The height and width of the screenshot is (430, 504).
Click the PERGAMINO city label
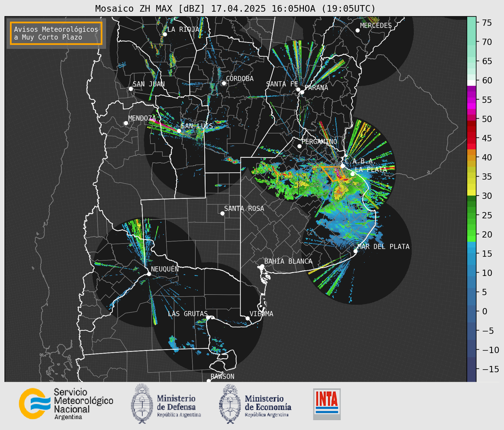coord(319,141)
